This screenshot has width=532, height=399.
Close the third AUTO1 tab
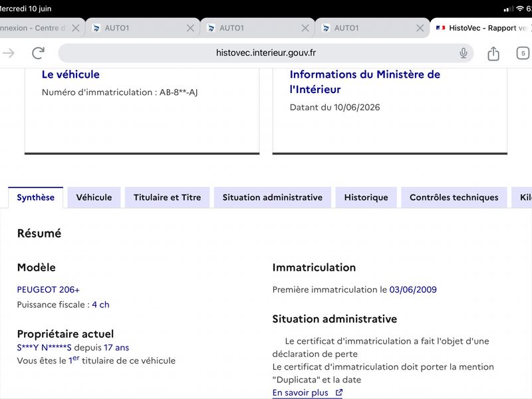point(420,28)
